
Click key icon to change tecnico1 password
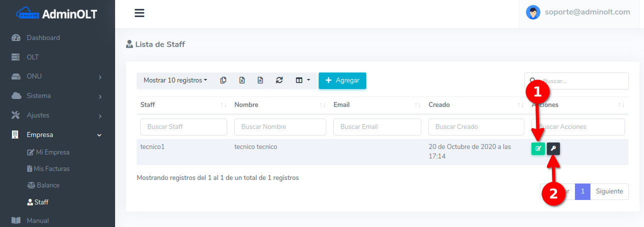pyautogui.click(x=553, y=148)
